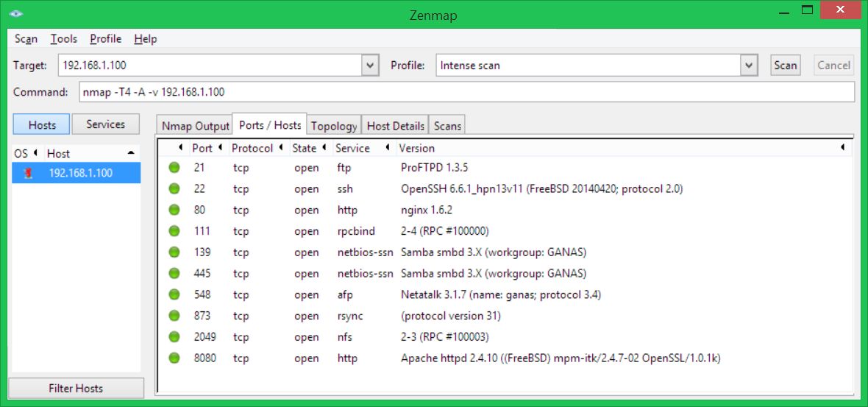Open the Scan menu
The height and width of the screenshot is (407, 868).
click(26, 39)
